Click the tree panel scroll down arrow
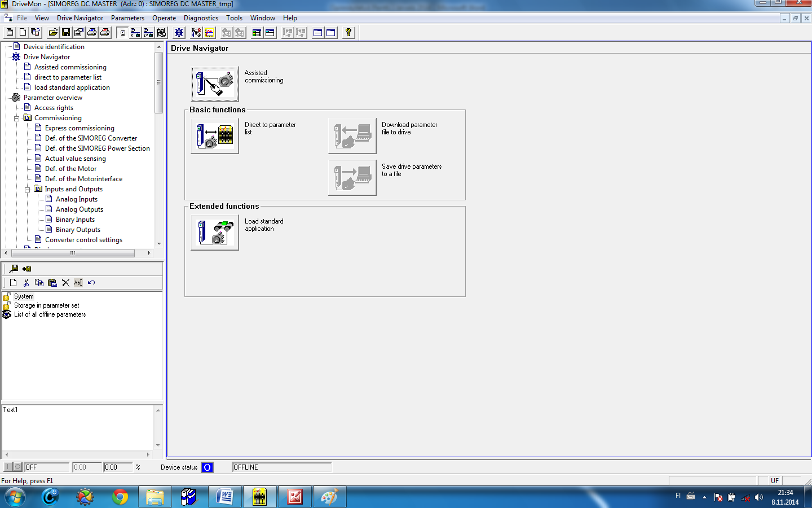Image resolution: width=812 pixels, height=508 pixels. (159, 243)
